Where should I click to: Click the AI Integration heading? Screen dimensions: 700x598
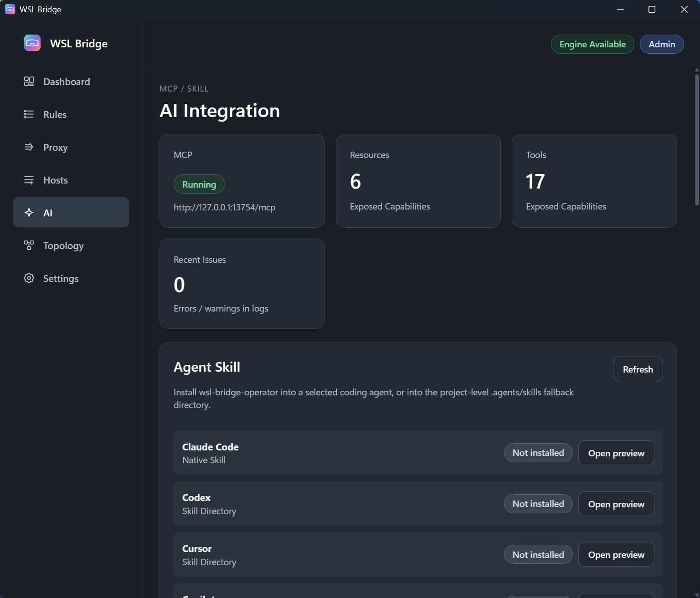point(220,111)
